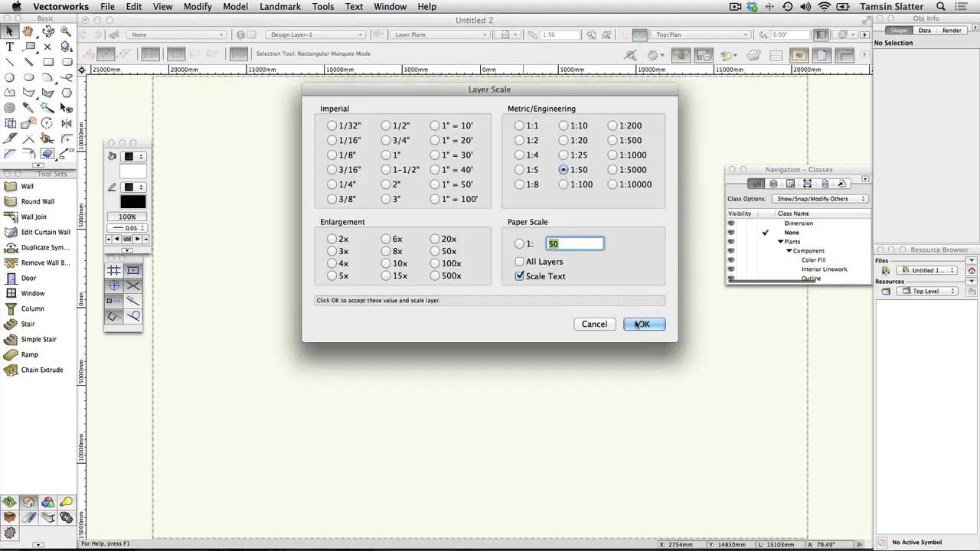Enable the All Layers checkbox
980x551 pixels.
coord(520,262)
